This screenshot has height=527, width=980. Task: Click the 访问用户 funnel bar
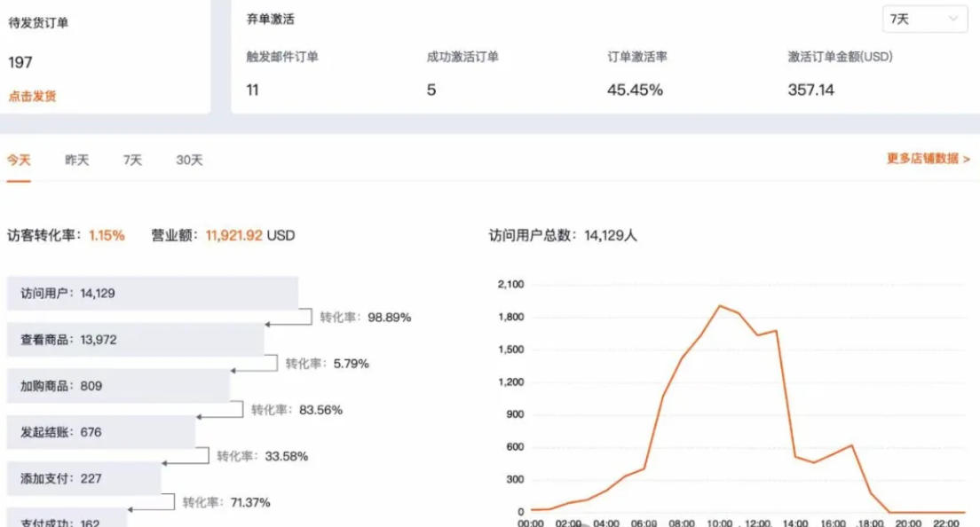click(x=152, y=294)
